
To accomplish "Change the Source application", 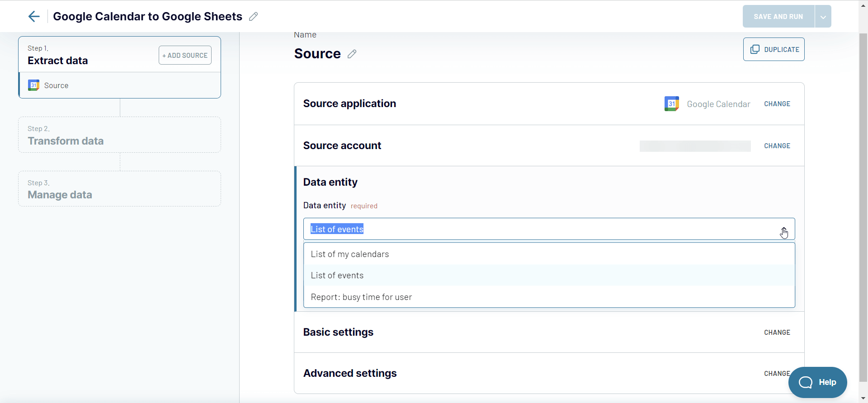I will pos(777,104).
